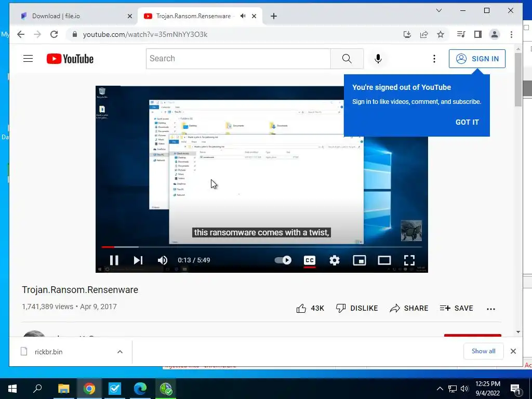Dismiss popup with GOT IT
The image size is (532, 399).
click(x=467, y=122)
